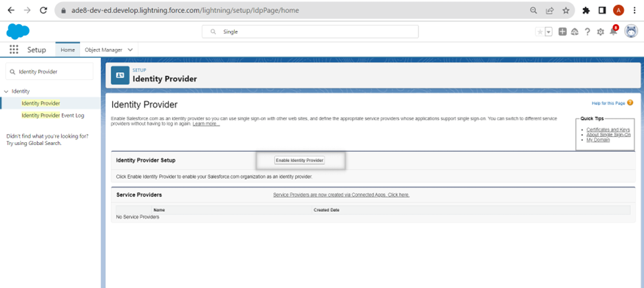Select Identity Provider Event Log in sidebar
644x288 pixels.
pos(52,115)
